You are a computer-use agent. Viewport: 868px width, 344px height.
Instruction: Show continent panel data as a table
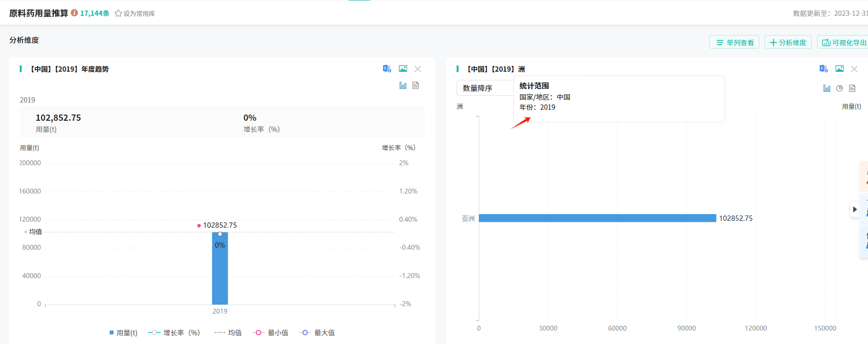pyautogui.click(x=852, y=89)
